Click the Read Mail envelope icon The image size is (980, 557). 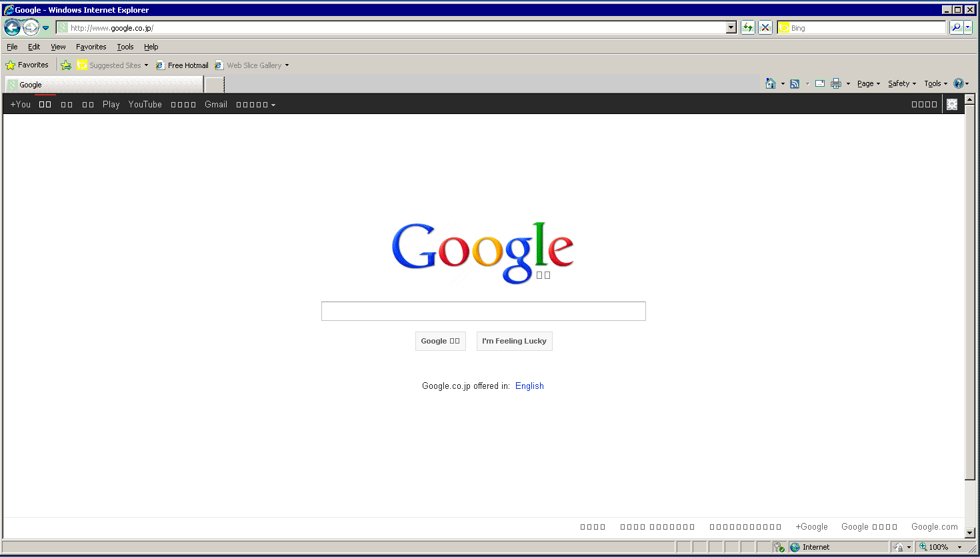click(819, 83)
